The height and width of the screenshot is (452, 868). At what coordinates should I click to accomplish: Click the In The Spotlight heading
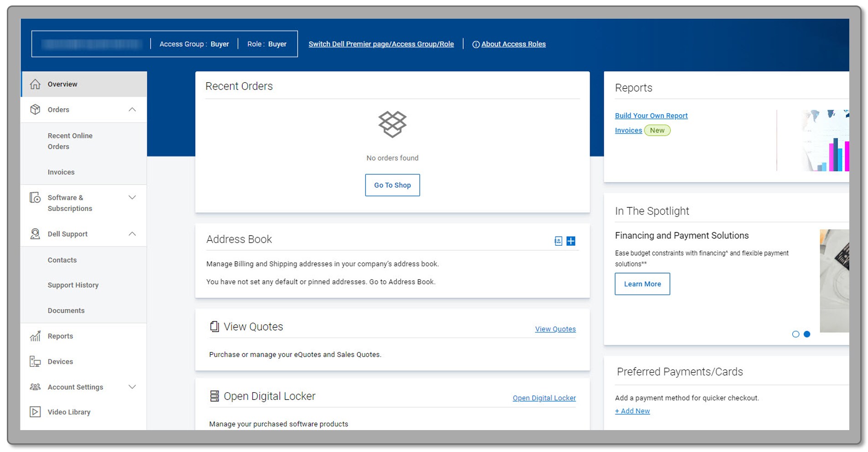(x=652, y=211)
